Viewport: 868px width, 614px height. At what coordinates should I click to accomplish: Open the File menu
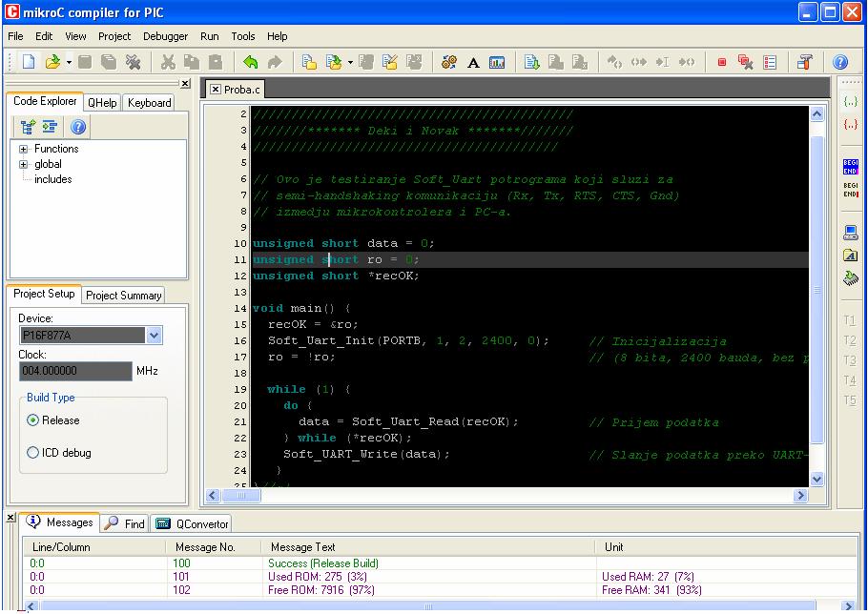[x=15, y=36]
